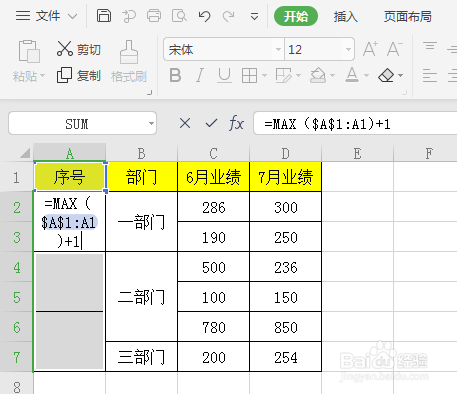Screen dimensions: 457x394
Task: Expand the quick access toolbar customize arrow
Action: tap(254, 16)
